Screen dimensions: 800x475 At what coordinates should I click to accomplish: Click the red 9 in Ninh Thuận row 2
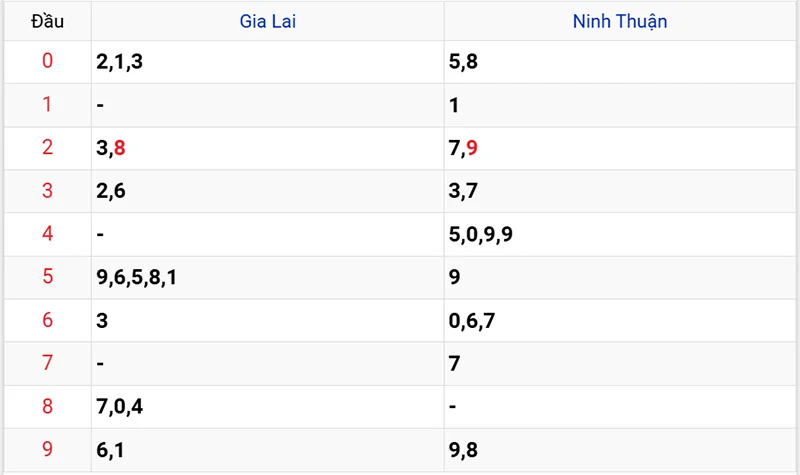point(472,148)
